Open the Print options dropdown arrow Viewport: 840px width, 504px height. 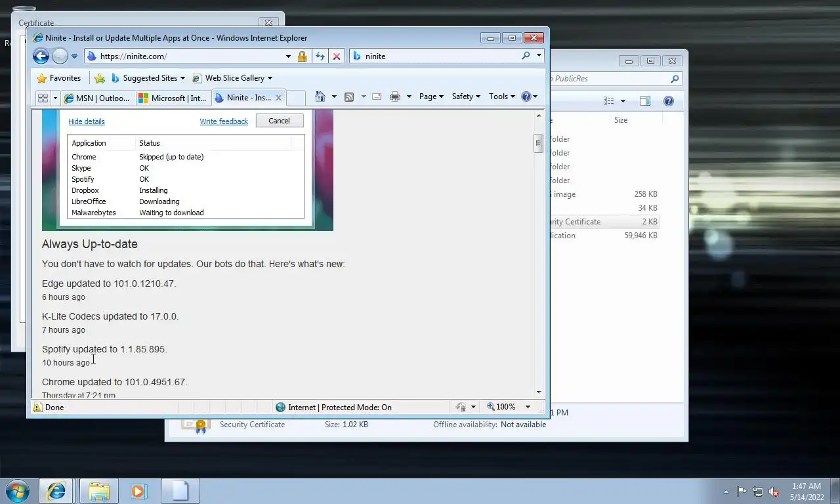pyautogui.click(x=409, y=96)
